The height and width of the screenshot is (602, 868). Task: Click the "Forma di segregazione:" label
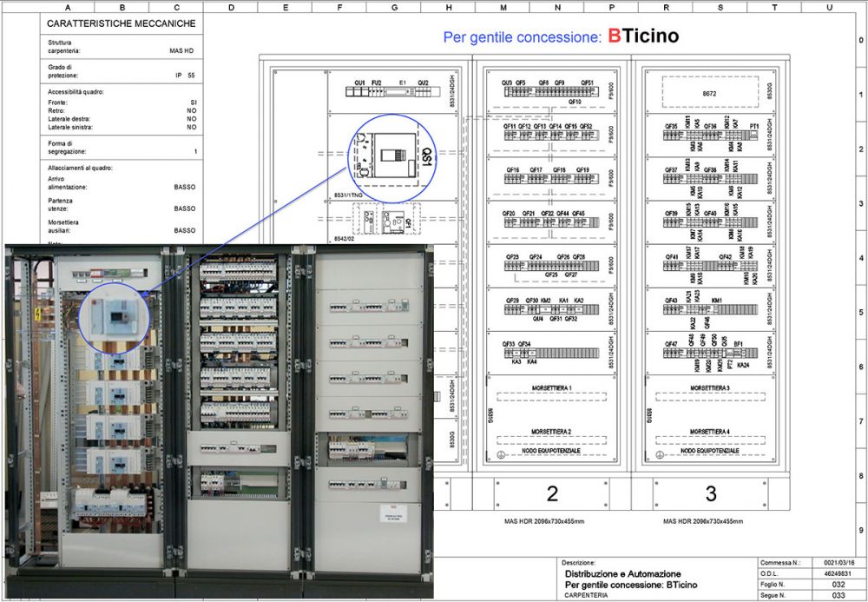pos(67,148)
